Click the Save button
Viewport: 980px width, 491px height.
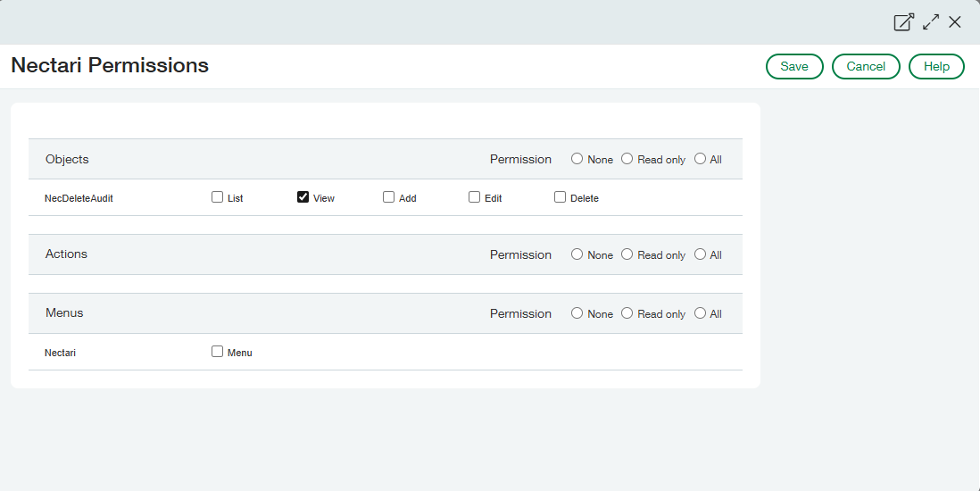click(794, 67)
